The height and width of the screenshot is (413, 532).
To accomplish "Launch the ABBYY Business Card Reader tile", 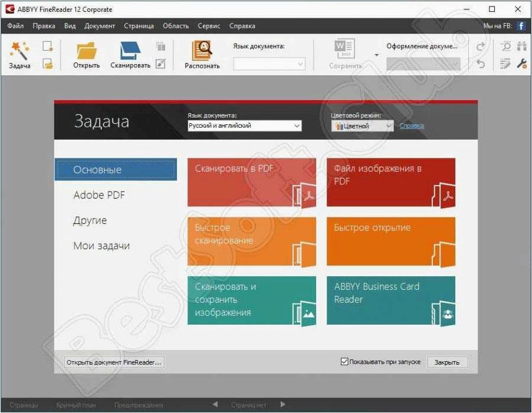I will (x=391, y=300).
